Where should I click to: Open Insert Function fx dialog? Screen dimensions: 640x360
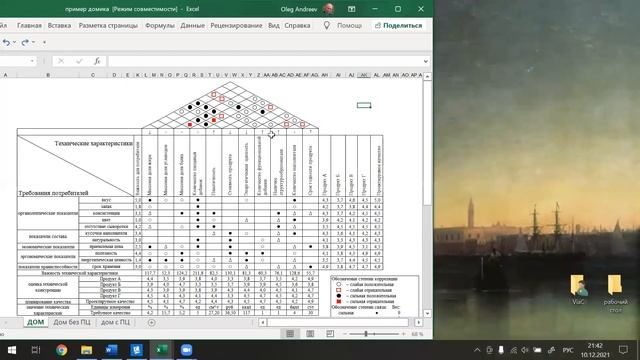(97, 61)
